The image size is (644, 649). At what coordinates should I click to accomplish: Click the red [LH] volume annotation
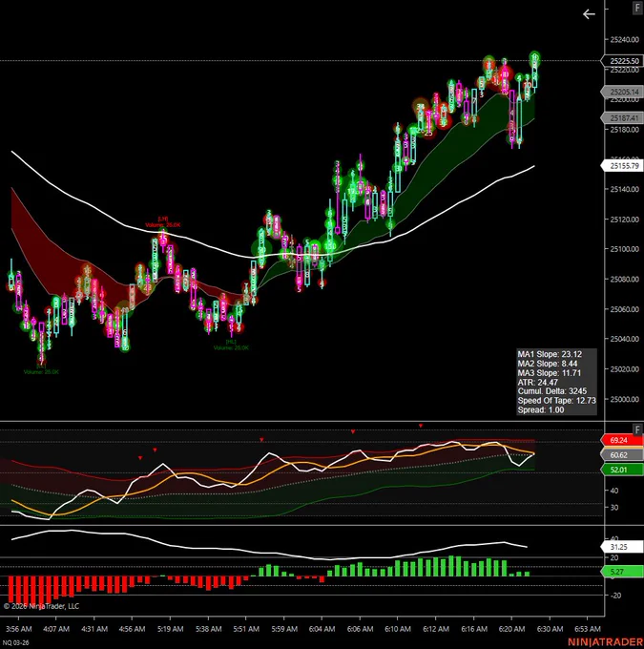coord(162,221)
